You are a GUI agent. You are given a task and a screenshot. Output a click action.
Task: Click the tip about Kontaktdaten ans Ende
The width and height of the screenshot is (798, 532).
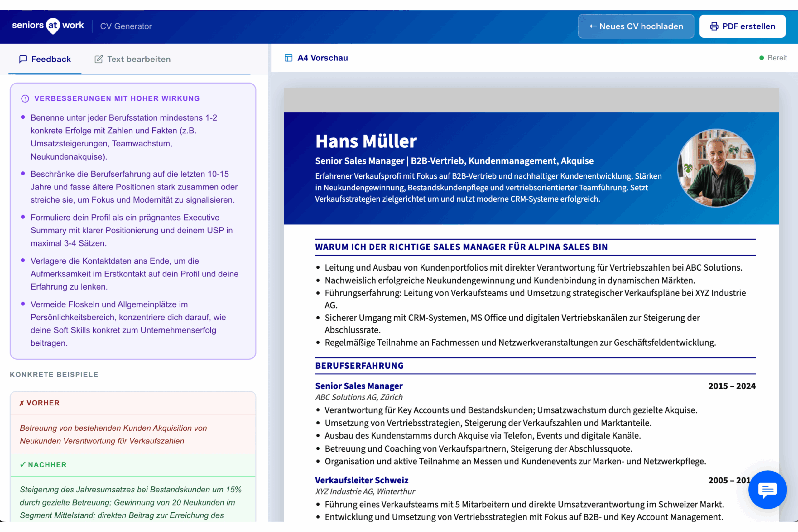click(134, 274)
